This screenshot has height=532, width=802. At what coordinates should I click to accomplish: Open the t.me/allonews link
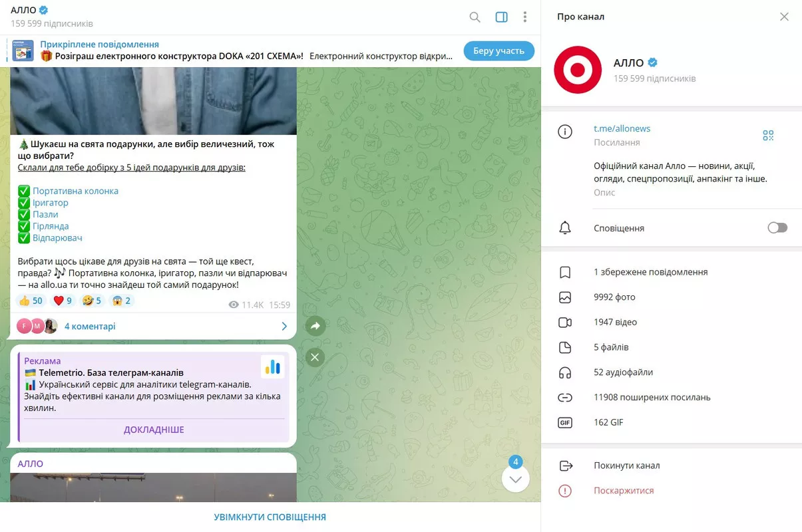(x=622, y=128)
